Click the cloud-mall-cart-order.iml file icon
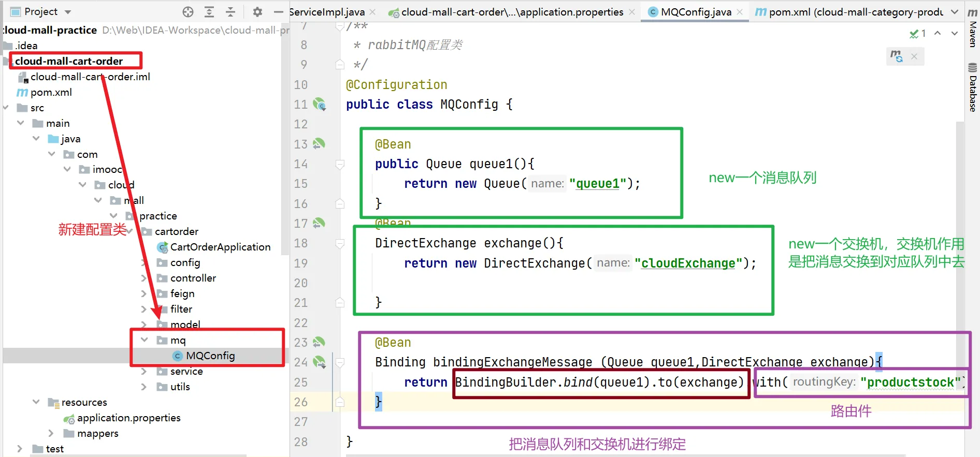The width and height of the screenshot is (980, 457). (23, 77)
